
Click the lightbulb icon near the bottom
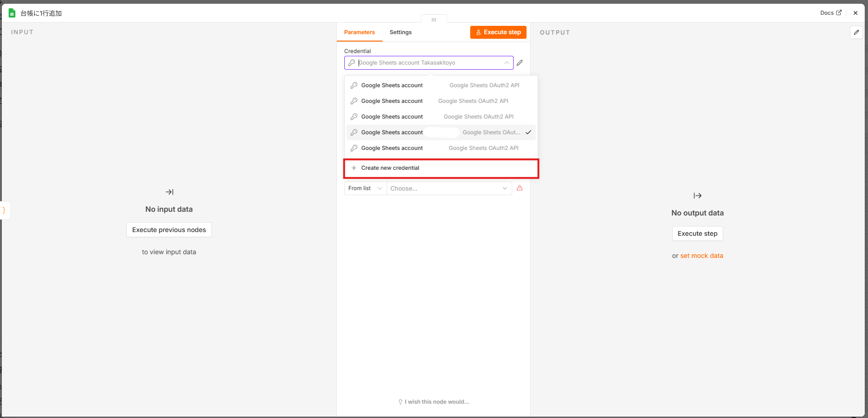click(x=401, y=402)
